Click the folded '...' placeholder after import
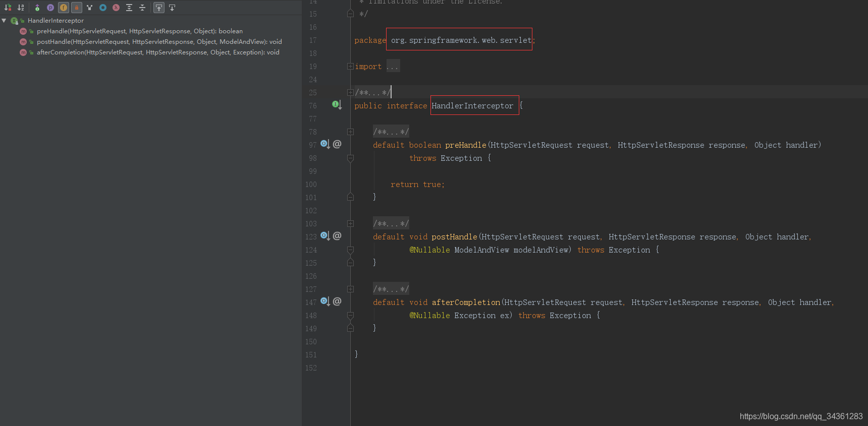The image size is (868, 426). (x=393, y=66)
